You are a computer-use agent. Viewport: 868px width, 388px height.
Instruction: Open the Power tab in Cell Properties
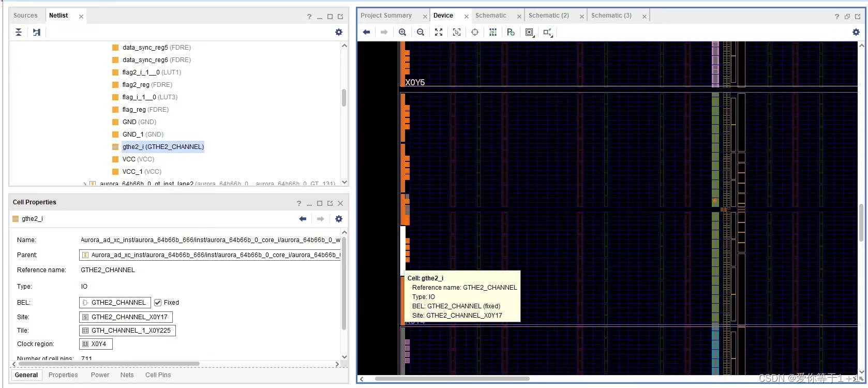pyautogui.click(x=100, y=375)
